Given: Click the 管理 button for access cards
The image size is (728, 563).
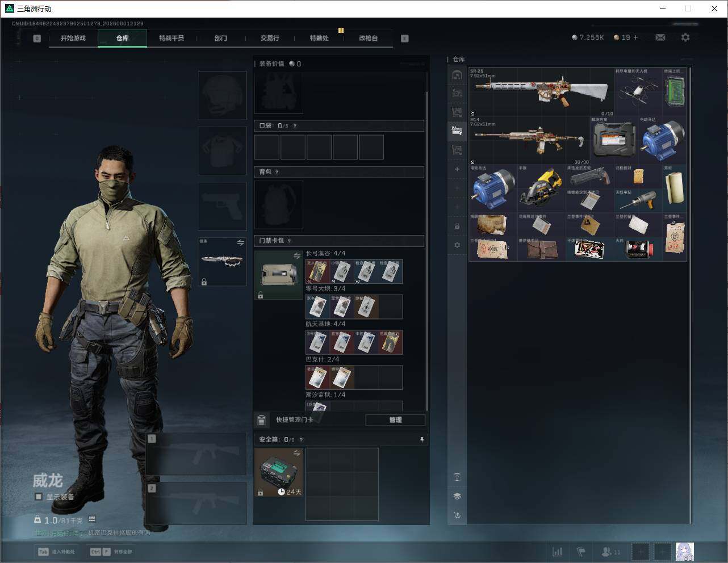Looking at the screenshot, I should click(x=395, y=420).
